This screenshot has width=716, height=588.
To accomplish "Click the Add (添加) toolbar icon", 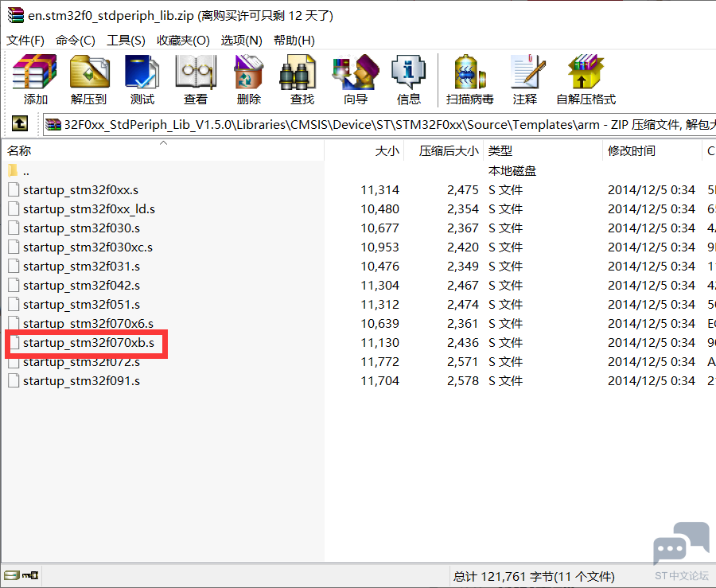I will pos(35,72).
